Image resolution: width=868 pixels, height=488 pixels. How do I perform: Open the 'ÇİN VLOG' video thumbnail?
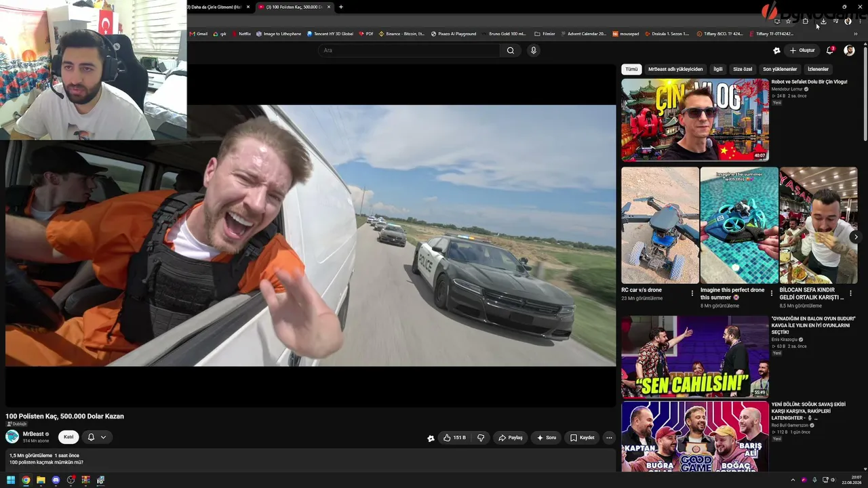[x=695, y=120]
